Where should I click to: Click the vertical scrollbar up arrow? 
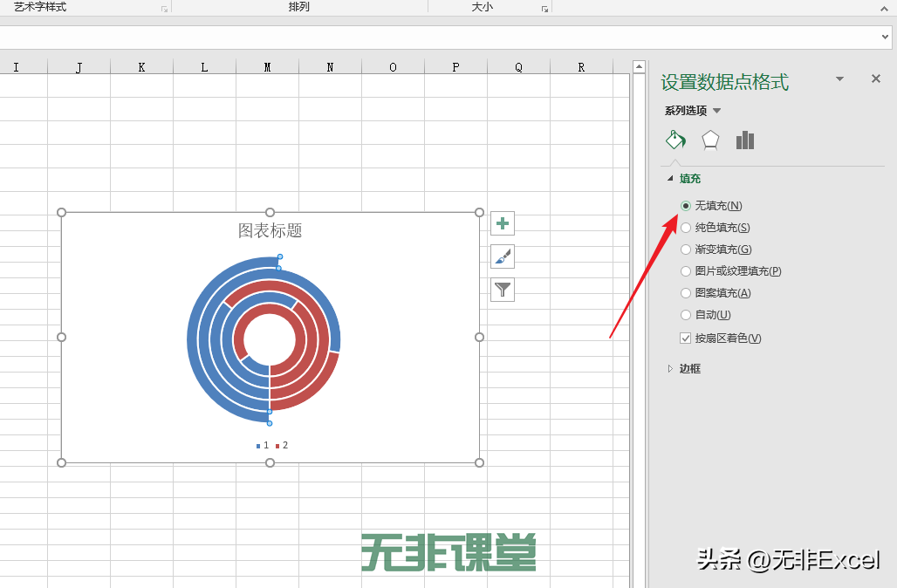pos(640,66)
